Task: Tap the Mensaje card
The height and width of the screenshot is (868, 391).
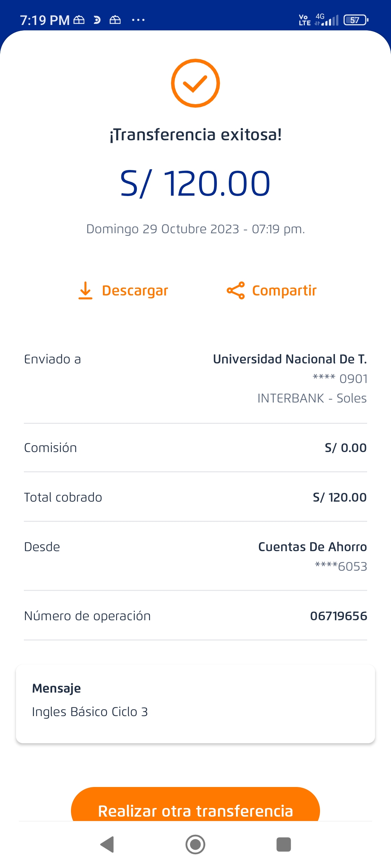Action: click(195, 703)
